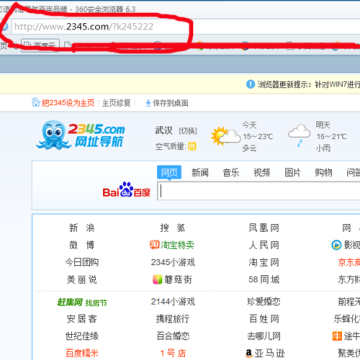The width and height of the screenshot is (360, 360).
Task: Click the 浏览器更新提示 notification text
Action: pos(308,85)
